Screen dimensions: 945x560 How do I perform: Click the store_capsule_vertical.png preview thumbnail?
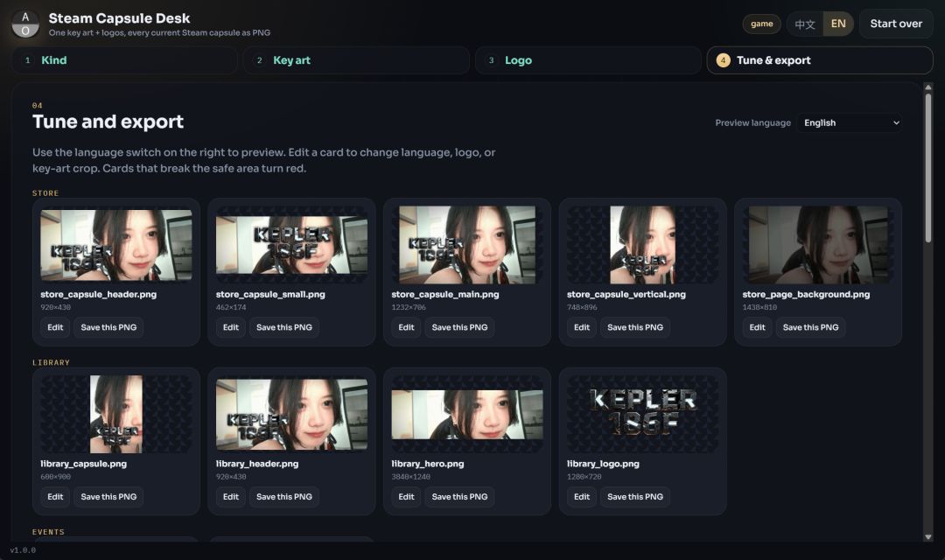(x=642, y=245)
